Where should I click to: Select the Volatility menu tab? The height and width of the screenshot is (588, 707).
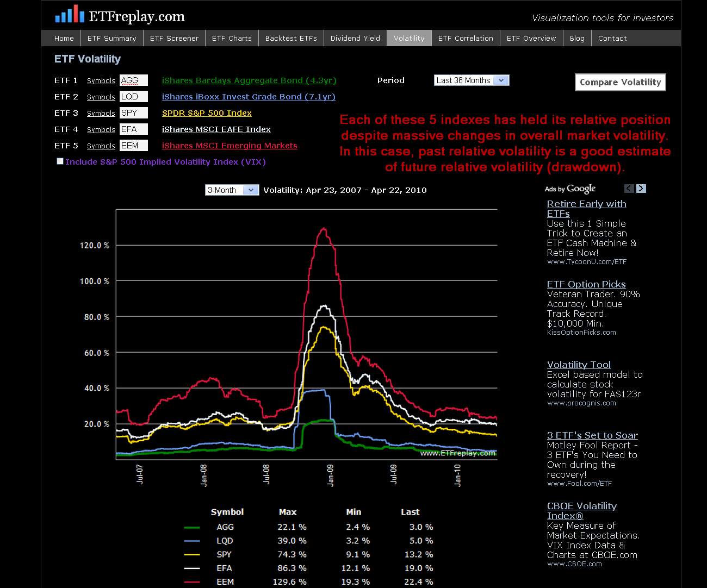(x=409, y=38)
